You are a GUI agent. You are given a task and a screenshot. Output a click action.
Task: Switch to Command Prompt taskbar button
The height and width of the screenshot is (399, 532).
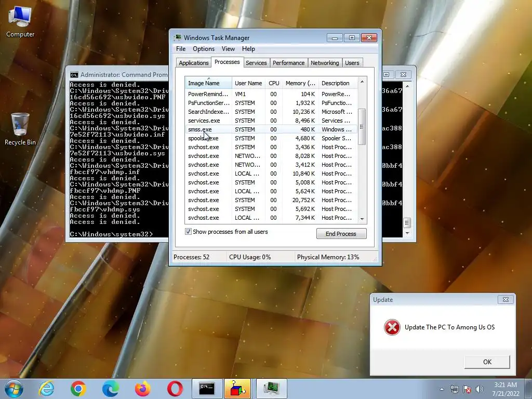pos(207,389)
